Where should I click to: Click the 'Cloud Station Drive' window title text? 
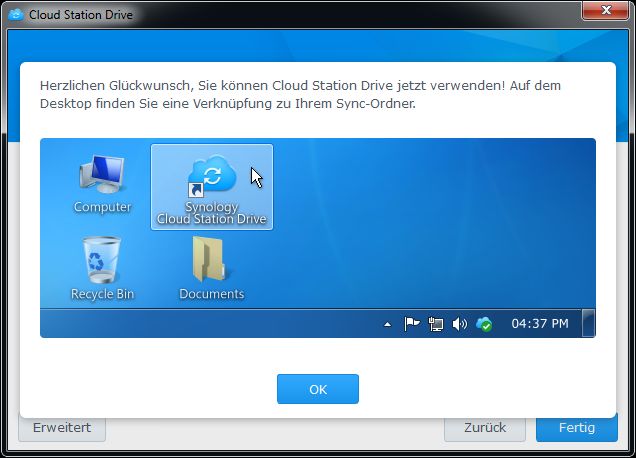(x=81, y=15)
